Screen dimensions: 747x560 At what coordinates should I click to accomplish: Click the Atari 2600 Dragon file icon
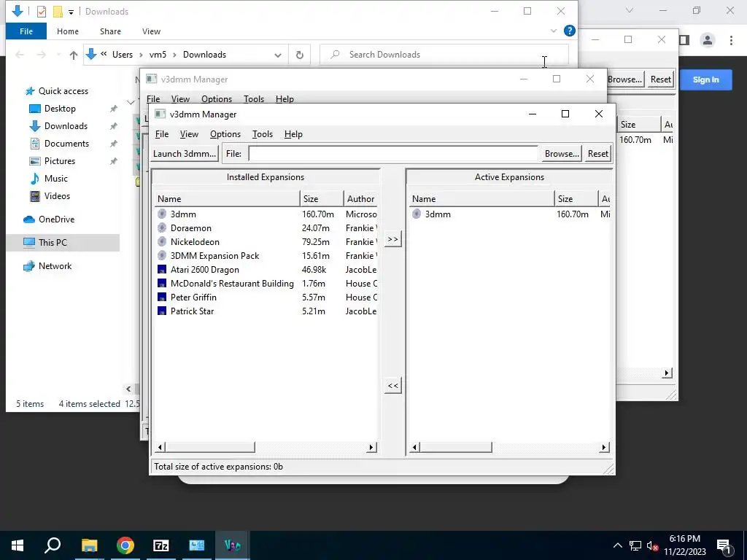[x=162, y=270]
